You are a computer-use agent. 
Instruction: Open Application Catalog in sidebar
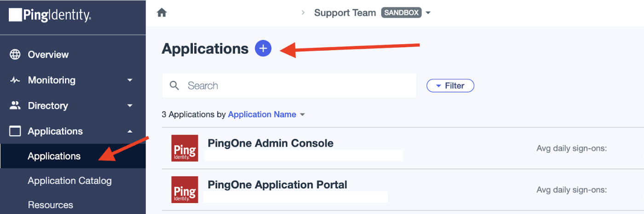pos(69,181)
